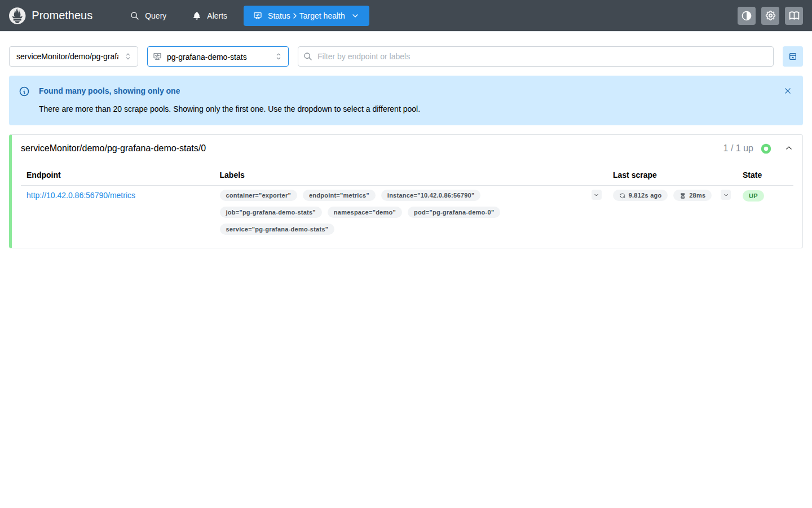Click the Prometheus flame logo
812x508 pixels.
click(17, 16)
